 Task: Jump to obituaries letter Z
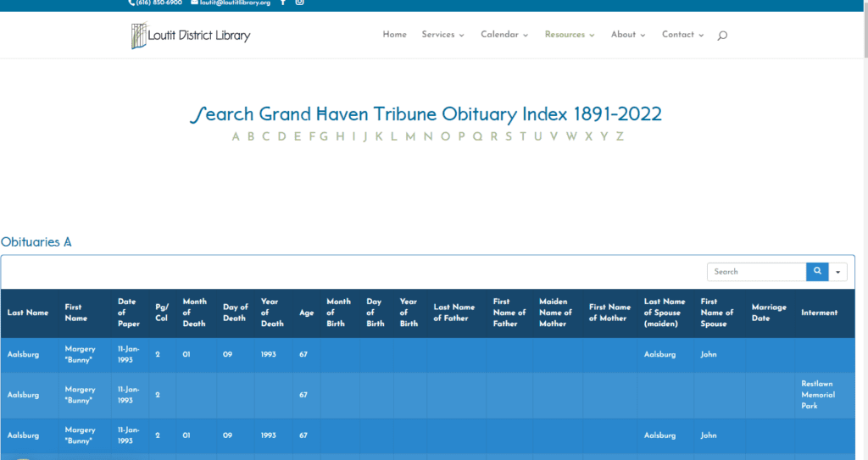(x=620, y=136)
